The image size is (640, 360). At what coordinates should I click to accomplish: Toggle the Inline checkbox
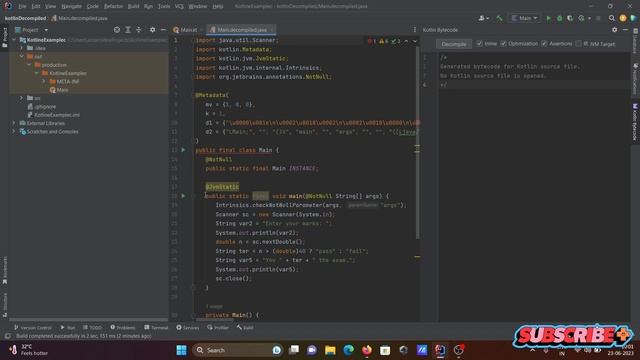(x=479, y=44)
